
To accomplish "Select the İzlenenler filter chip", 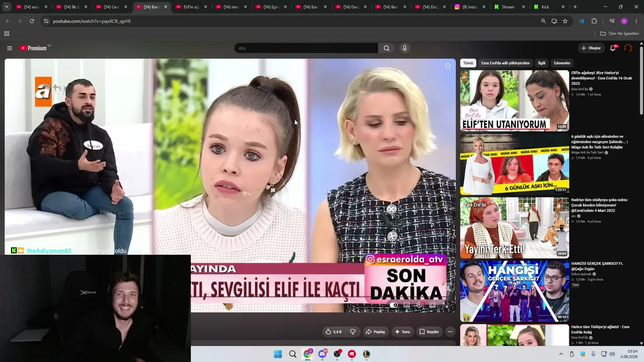I will pos(562,63).
